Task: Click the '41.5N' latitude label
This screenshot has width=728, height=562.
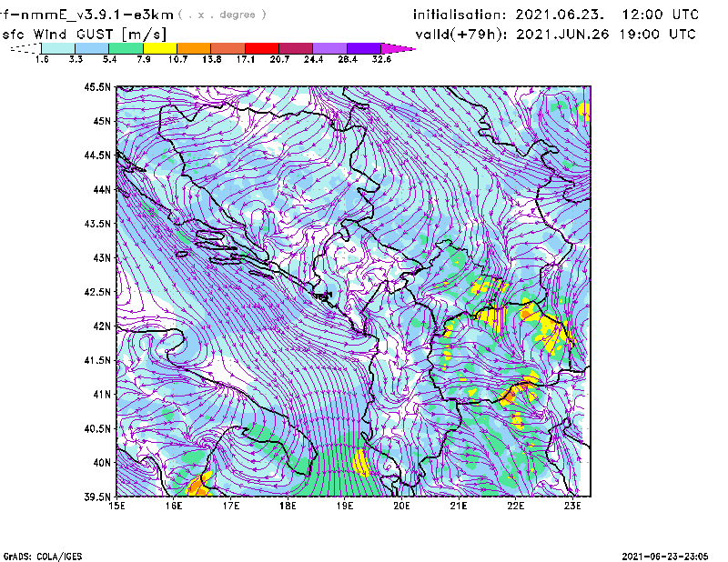Action: [97, 360]
